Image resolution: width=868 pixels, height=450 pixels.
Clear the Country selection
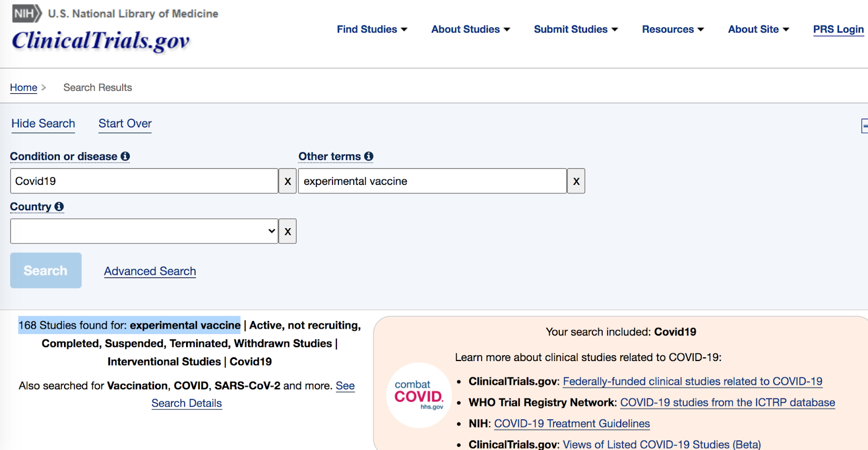(288, 232)
